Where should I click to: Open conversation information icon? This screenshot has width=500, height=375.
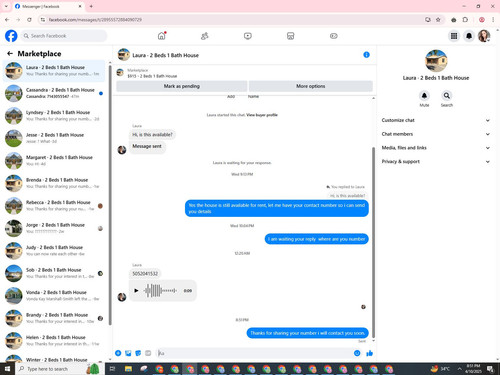(x=366, y=55)
